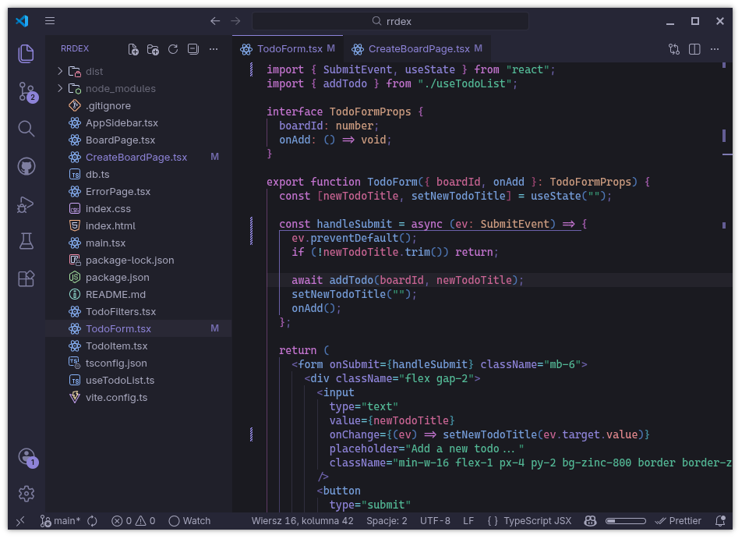Show errors and warnings count panel
This screenshot has width=756, height=553.
coord(133,521)
